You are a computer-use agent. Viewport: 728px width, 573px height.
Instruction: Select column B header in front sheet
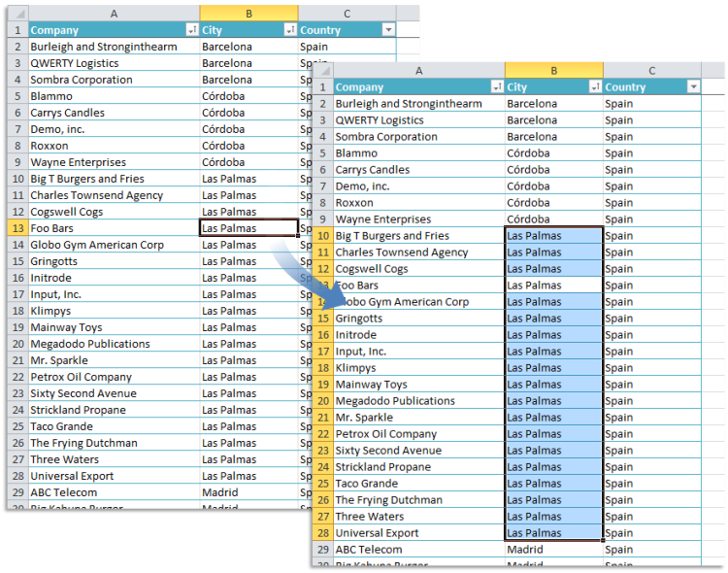554,71
